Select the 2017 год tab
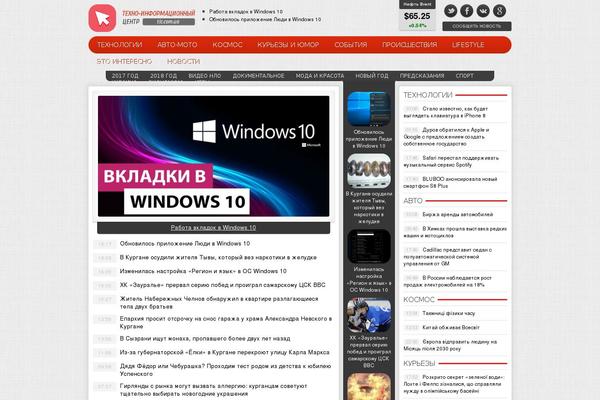Viewport: 600px width, 400px height. tap(125, 76)
